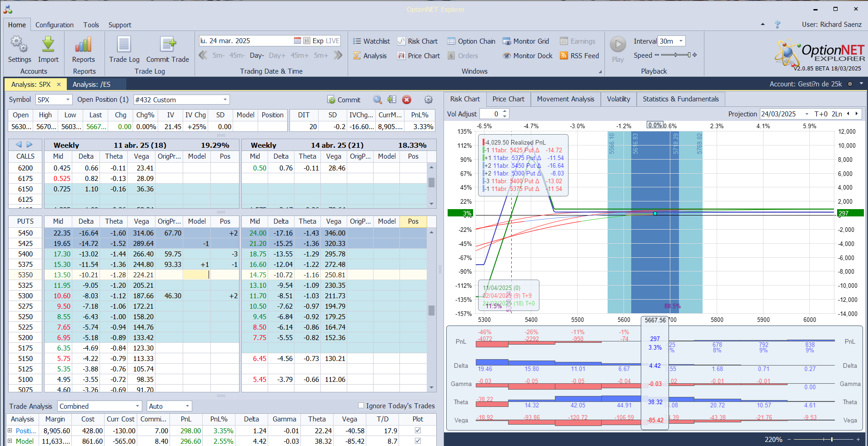Open the Auto dropdown in Trade Analysis
868x446 pixels.
(187, 406)
